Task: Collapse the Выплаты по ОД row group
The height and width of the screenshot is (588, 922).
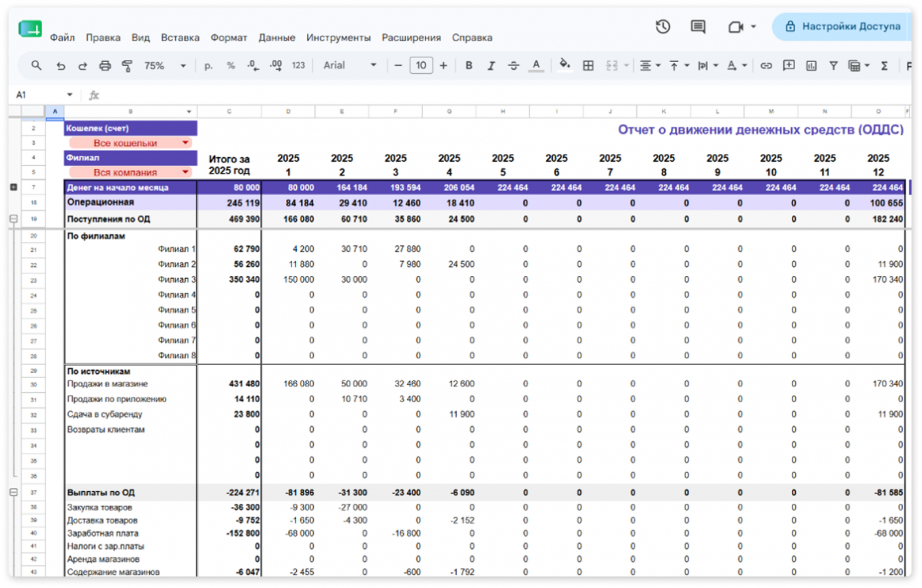Action: coord(13,492)
